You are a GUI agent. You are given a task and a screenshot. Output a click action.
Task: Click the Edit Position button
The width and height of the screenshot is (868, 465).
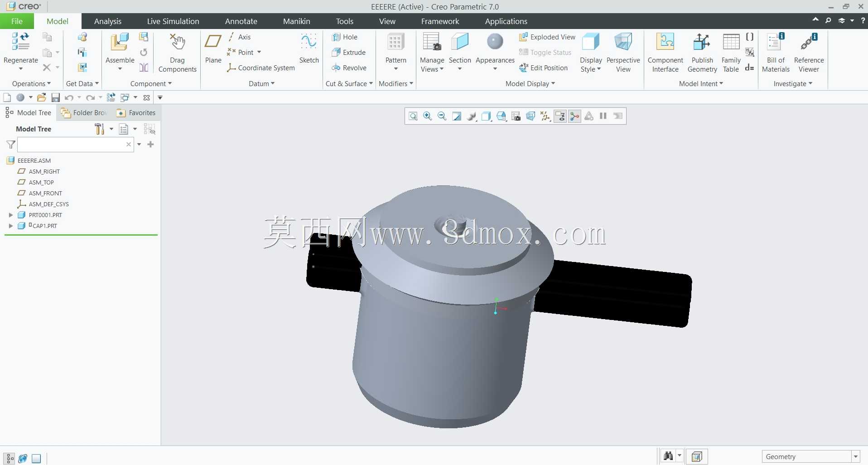click(x=543, y=68)
